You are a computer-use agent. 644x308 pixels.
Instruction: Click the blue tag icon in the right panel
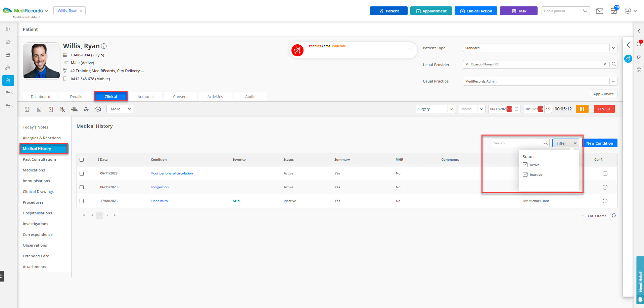628,59
